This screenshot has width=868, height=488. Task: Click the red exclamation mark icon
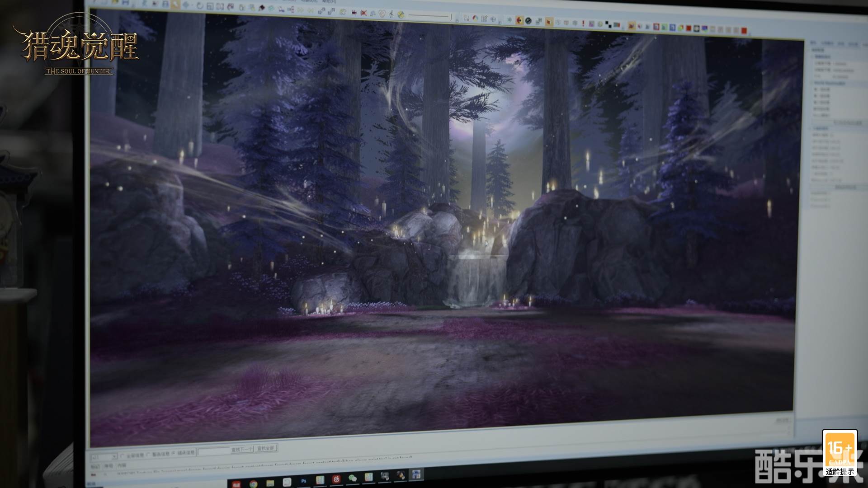tap(583, 23)
